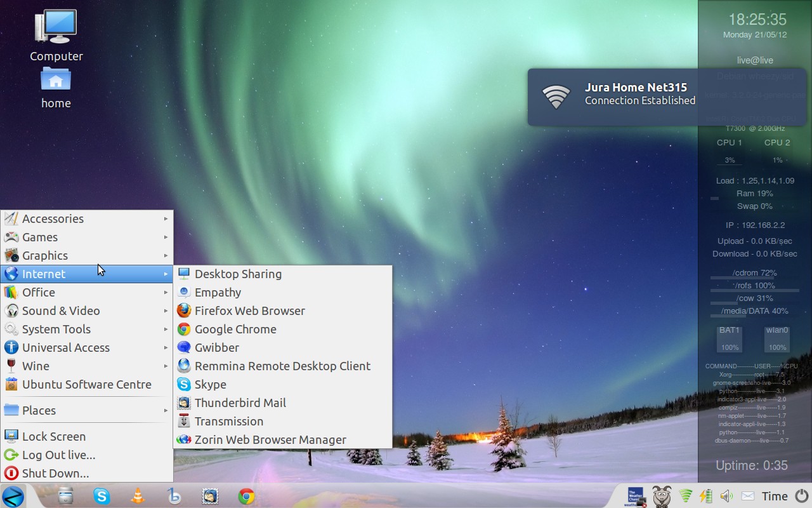Select Firefox Web Browser from Internet menu

click(249, 311)
